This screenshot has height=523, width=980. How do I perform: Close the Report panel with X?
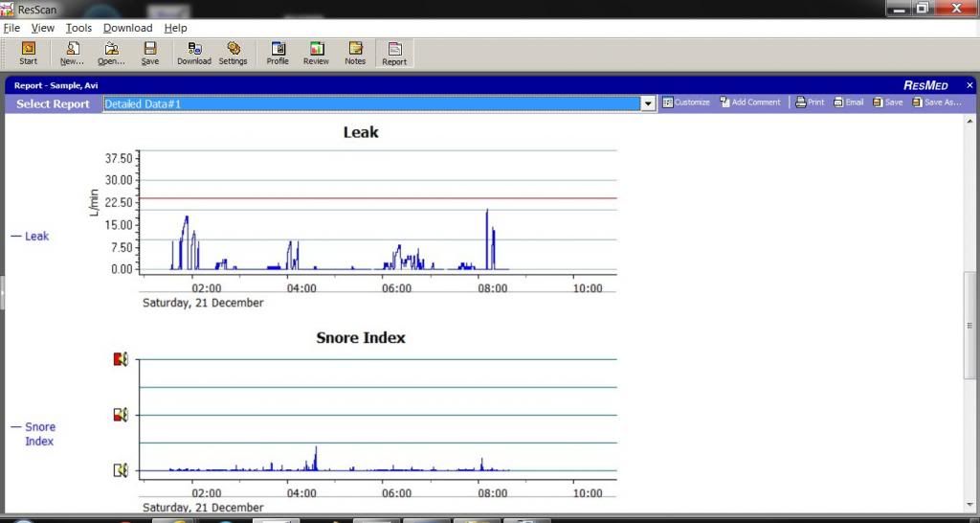(970, 85)
